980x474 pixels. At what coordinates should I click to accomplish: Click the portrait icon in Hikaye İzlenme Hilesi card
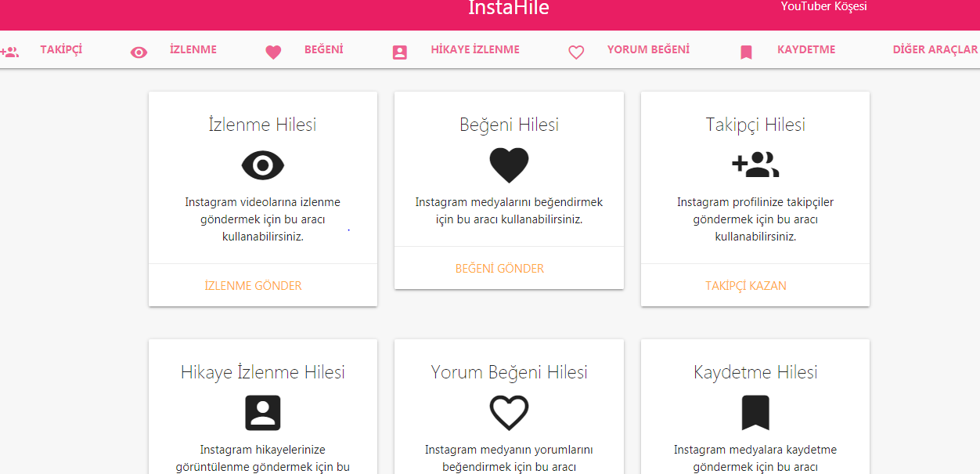(x=263, y=413)
